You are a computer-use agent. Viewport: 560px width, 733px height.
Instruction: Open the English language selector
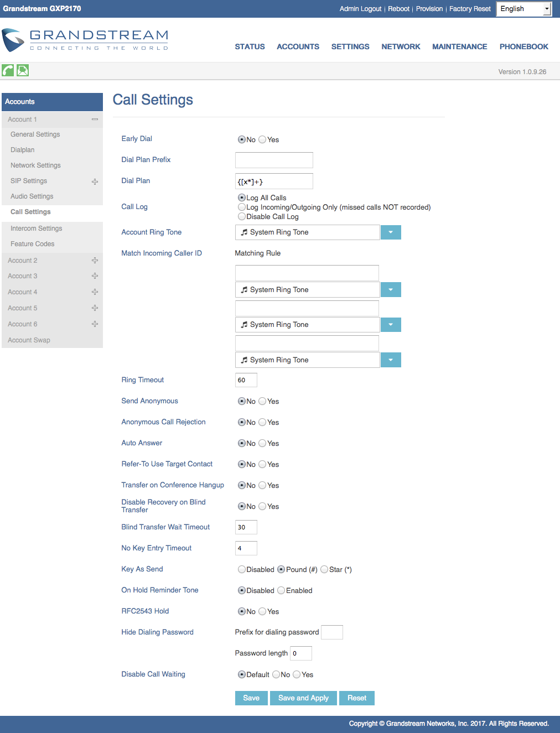tap(524, 9)
